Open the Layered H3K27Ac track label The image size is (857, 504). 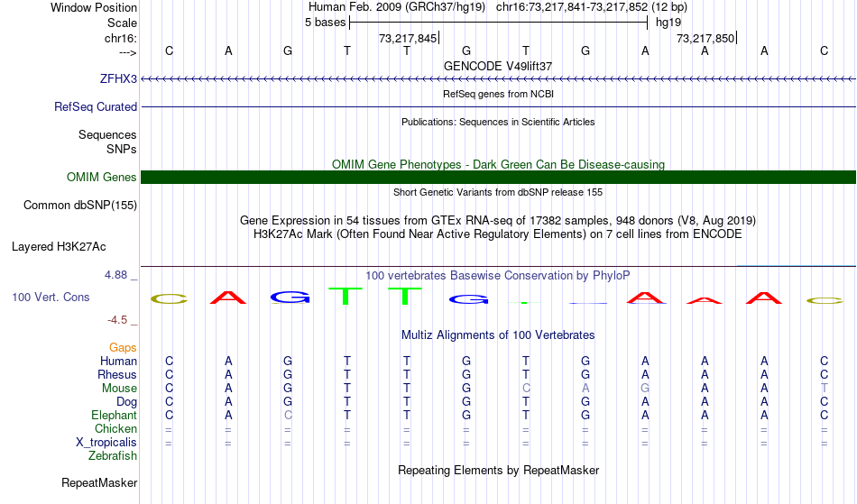point(59,246)
